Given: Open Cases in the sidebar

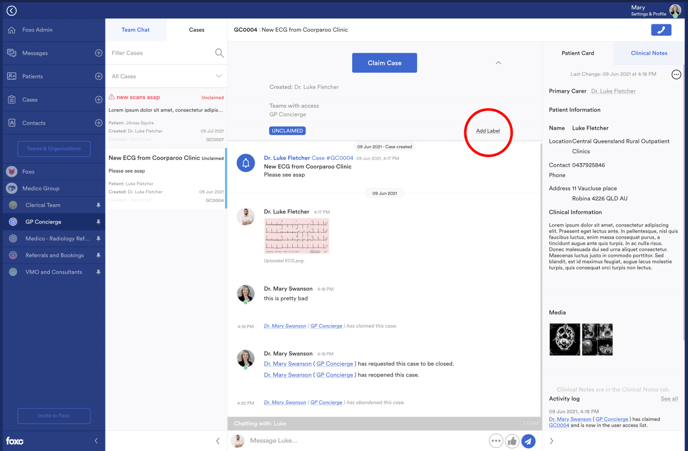Looking at the screenshot, I should (x=30, y=100).
